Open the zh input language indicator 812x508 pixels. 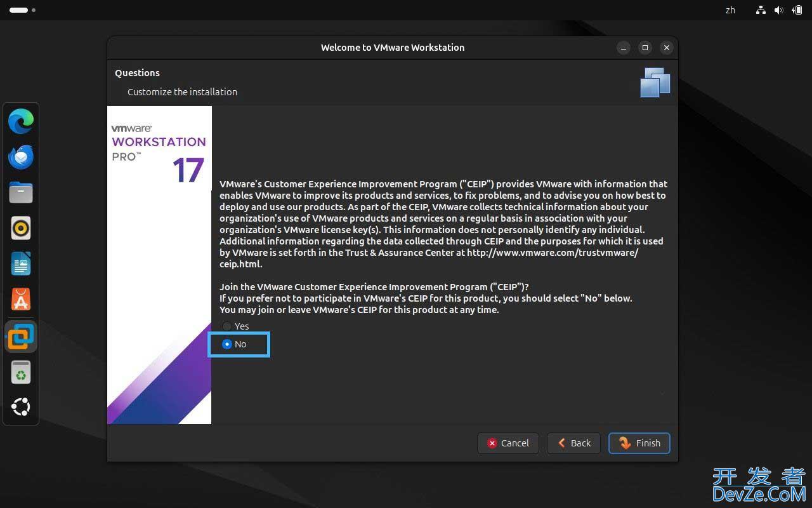pyautogui.click(x=730, y=10)
